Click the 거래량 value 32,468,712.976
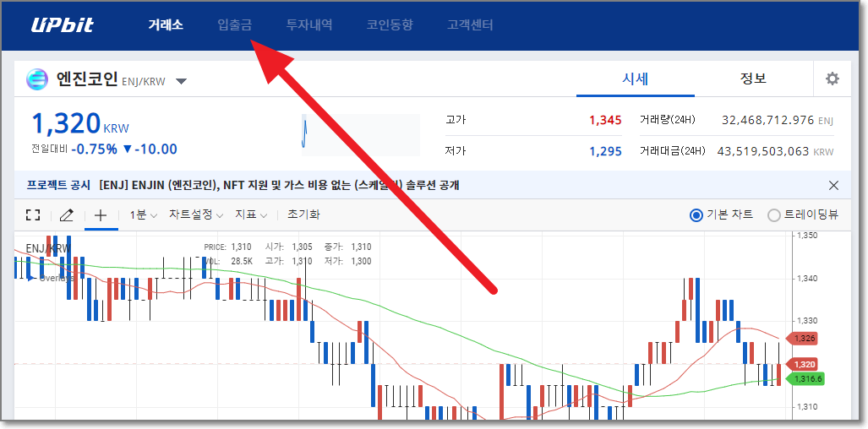Viewport: 868px width, 429px height. click(767, 120)
